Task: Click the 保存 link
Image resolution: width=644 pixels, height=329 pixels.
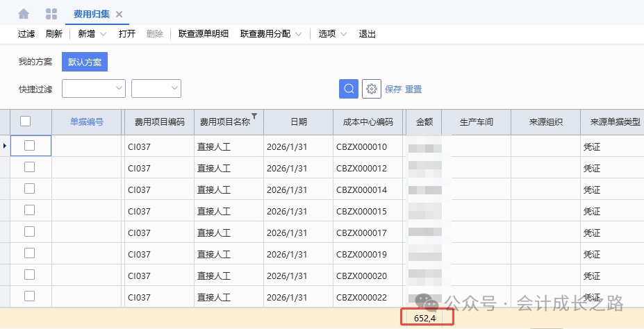Action: pos(393,90)
